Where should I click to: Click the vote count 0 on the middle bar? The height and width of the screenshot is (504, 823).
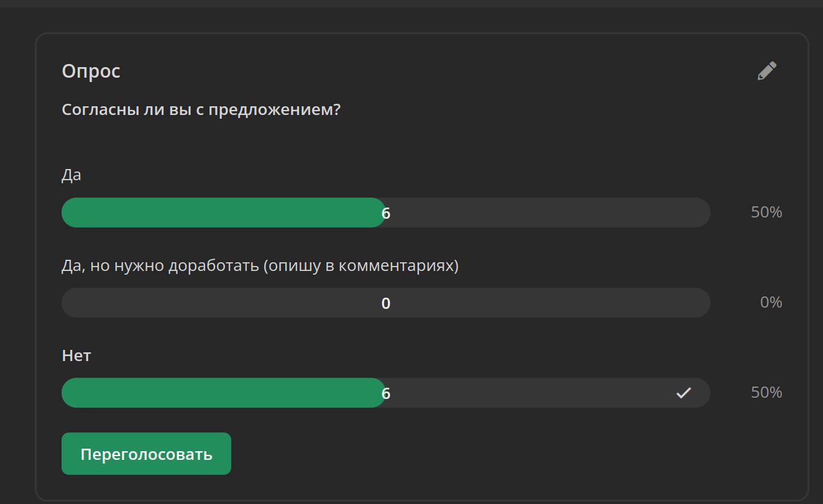[386, 303]
